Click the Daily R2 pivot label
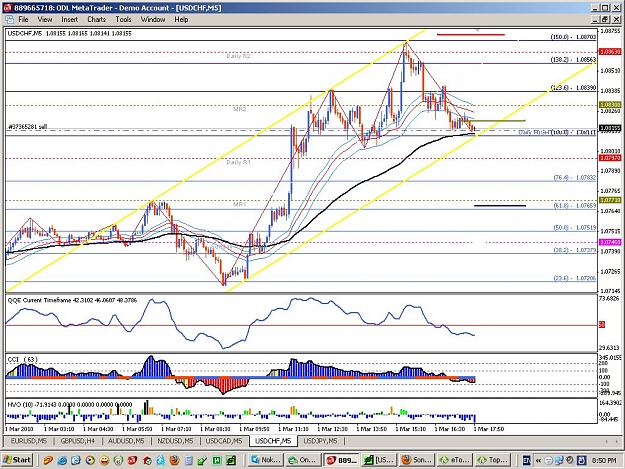Viewport: 625px width, 469px height. [238, 56]
